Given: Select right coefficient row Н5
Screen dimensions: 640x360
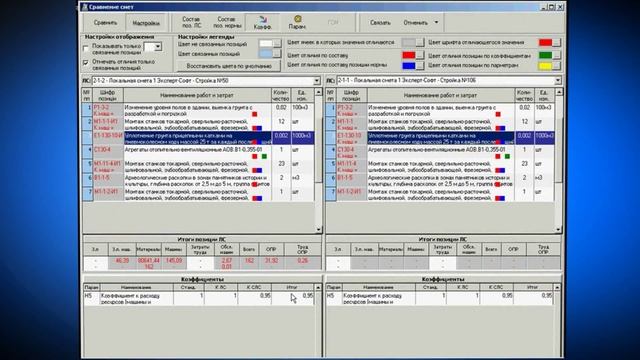Looking at the screenshot, I should pyautogui.click(x=440, y=298).
